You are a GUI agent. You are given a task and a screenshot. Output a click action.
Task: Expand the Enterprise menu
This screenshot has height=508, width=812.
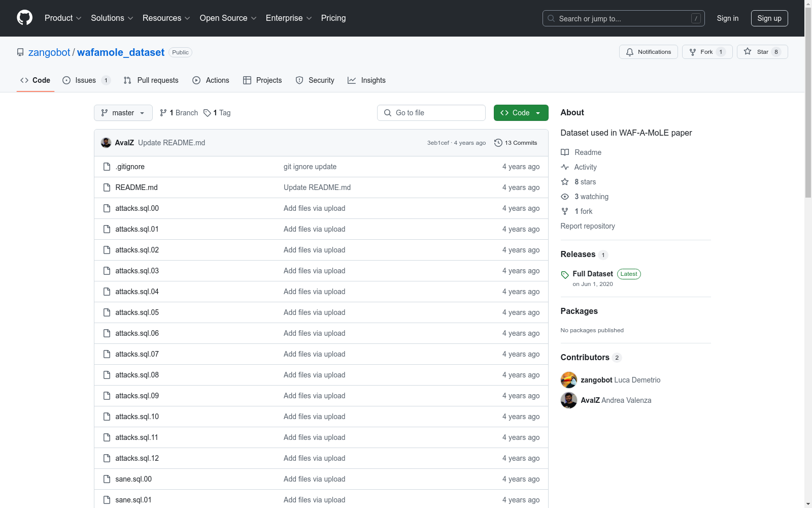289,18
